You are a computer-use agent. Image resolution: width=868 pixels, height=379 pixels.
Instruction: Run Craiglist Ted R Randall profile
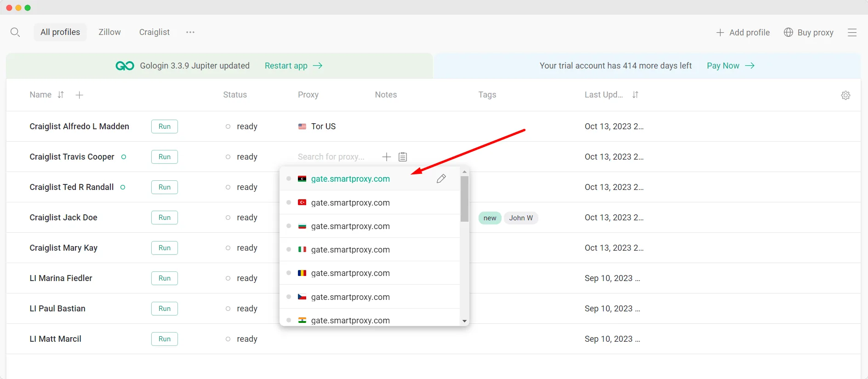(165, 187)
